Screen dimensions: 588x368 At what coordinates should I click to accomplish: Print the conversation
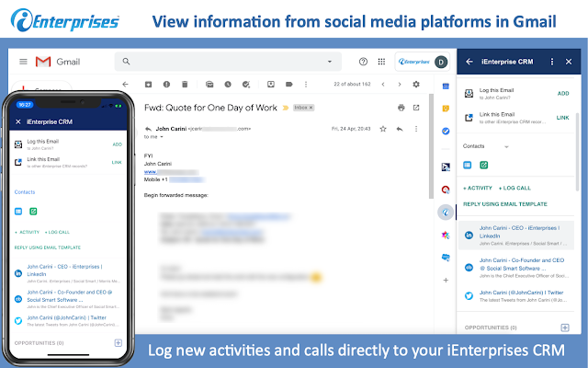coord(401,108)
